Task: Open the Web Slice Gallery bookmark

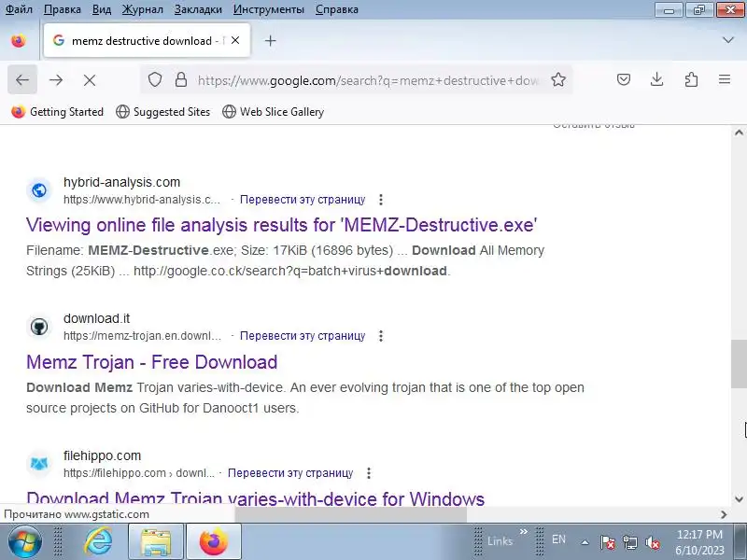Action: [x=274, y=112]
